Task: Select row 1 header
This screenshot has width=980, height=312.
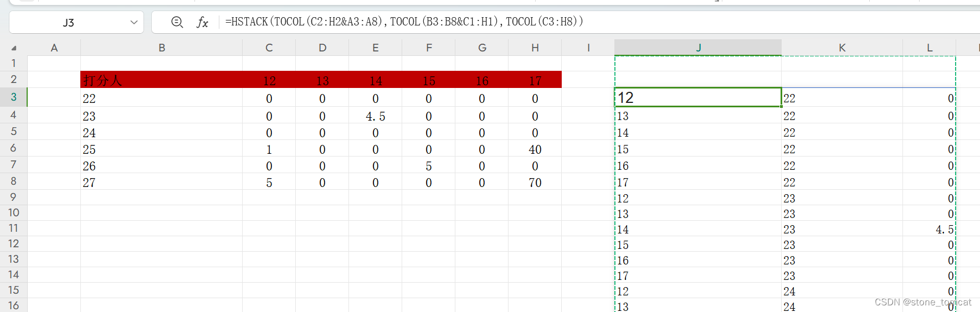Action: [14, 63]
